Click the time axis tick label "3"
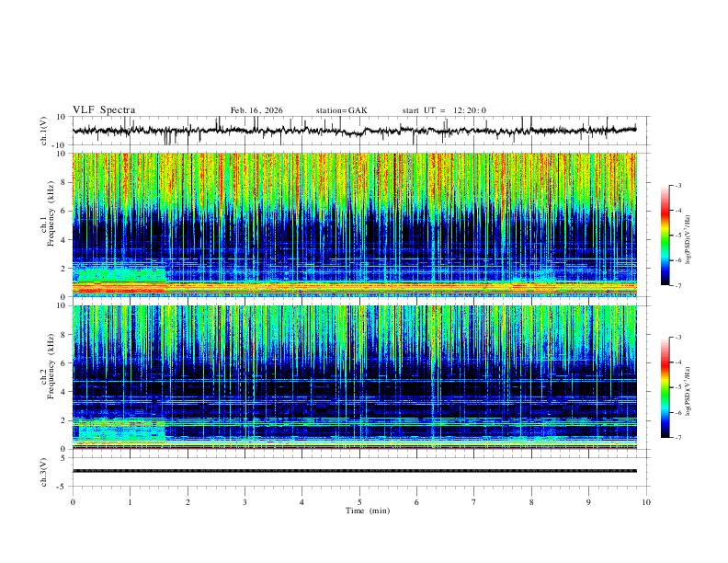This screenshot has height=563, width=728. [x=245, y=502]
